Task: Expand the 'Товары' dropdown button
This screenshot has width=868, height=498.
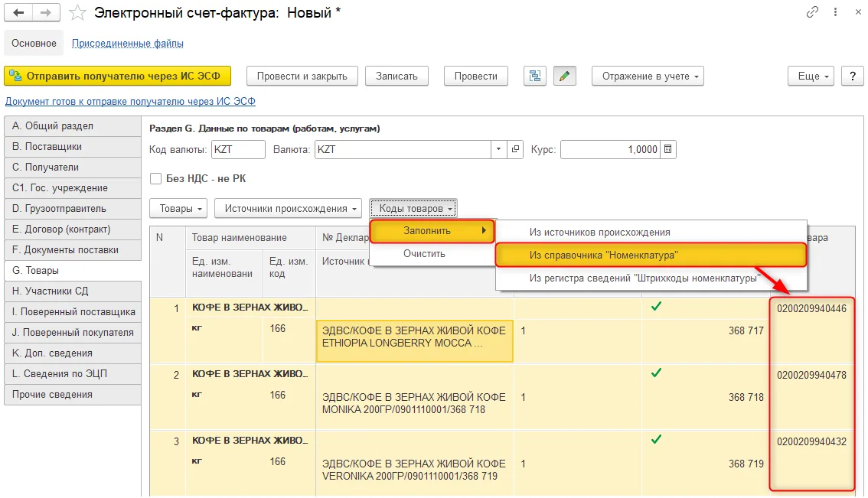Action: 178,209
